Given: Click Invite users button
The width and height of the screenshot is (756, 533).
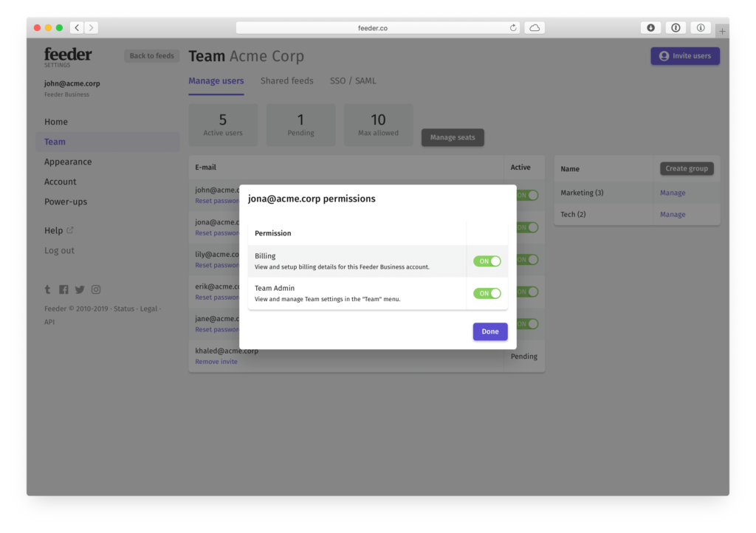Looking at the screenshot, I should pos(685,56).
